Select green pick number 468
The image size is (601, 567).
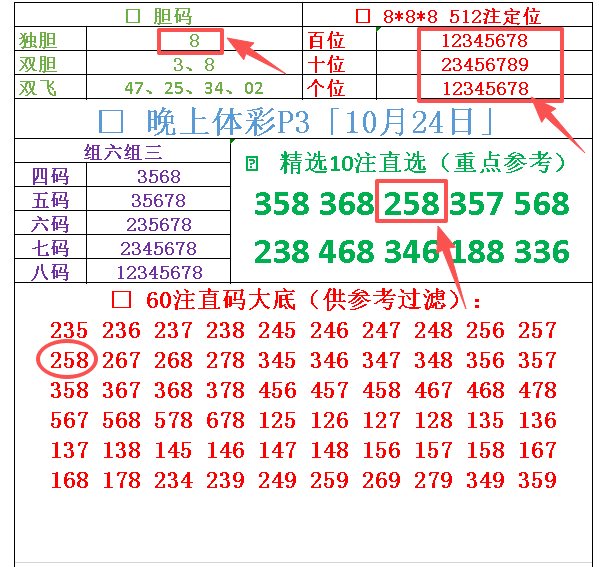347,251
